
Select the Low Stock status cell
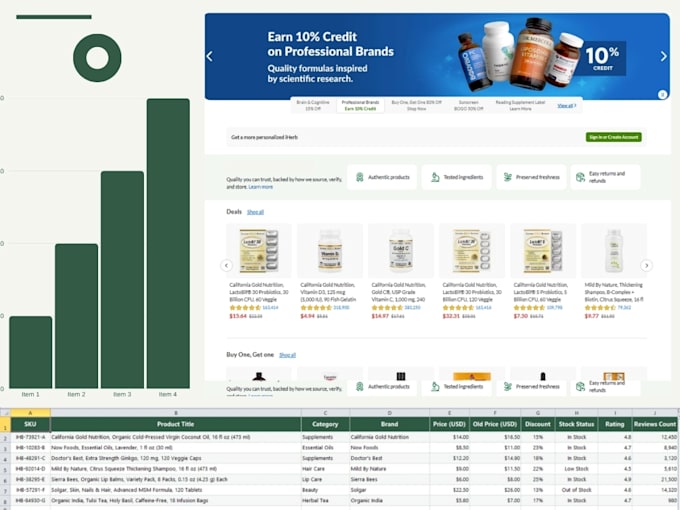click(x=576, y=469)
